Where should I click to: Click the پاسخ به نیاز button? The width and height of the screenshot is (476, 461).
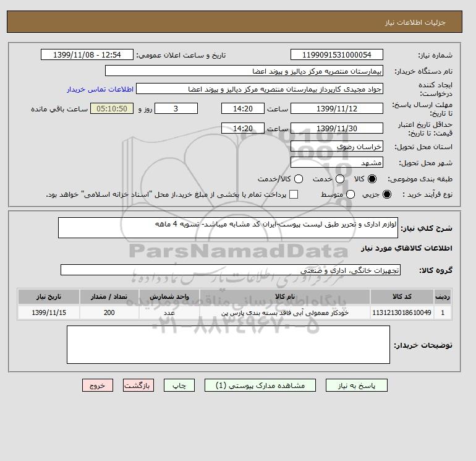click(x=357, y=386)
